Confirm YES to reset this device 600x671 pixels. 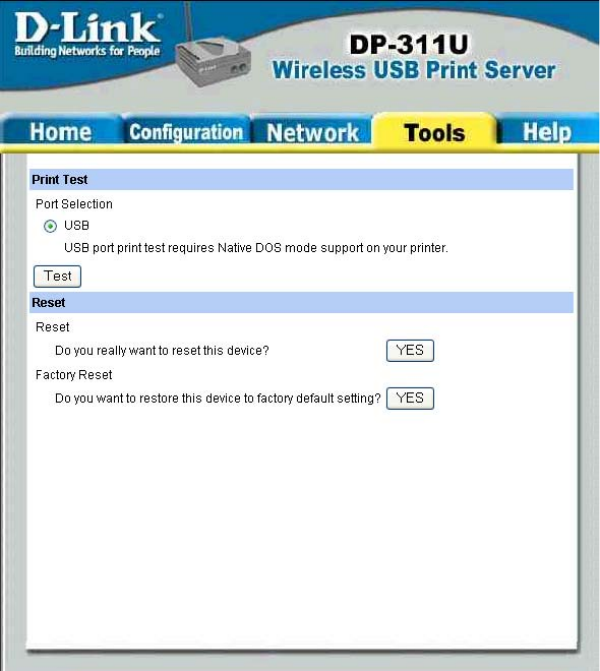[x=410, y=350]
